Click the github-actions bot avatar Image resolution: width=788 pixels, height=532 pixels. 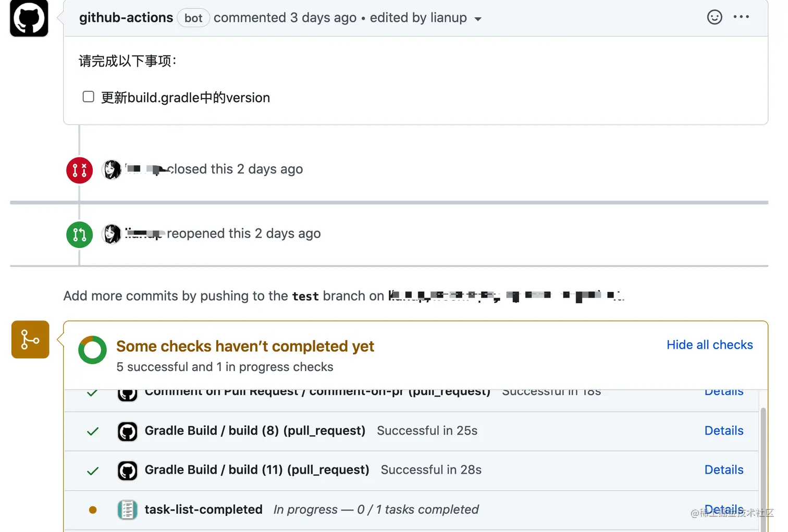[29, 18]
